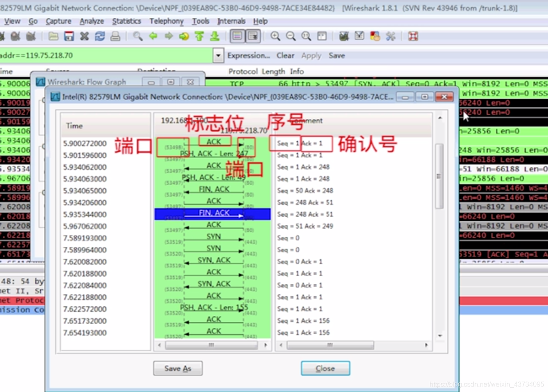Image resolution: width=548 pixels, height=392 pixels.
Task: Click the flow graph scroll-up arrow
Action: coord(440,118)
